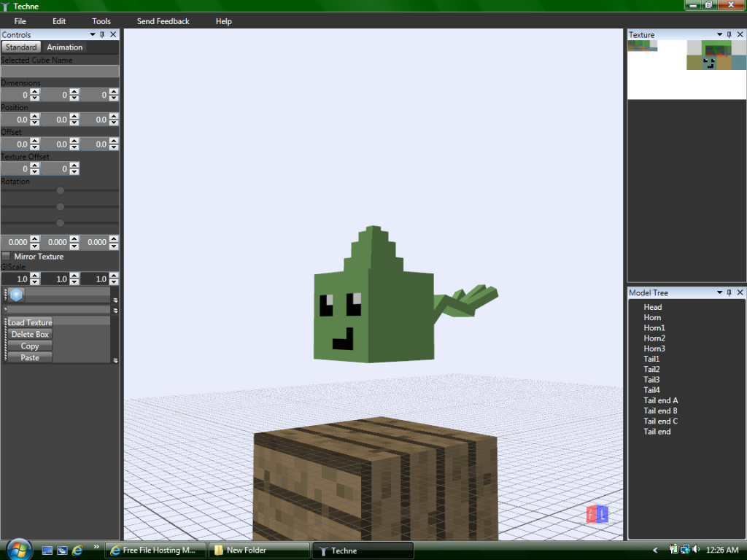Open the Help menu

click(x=223, y=21)
